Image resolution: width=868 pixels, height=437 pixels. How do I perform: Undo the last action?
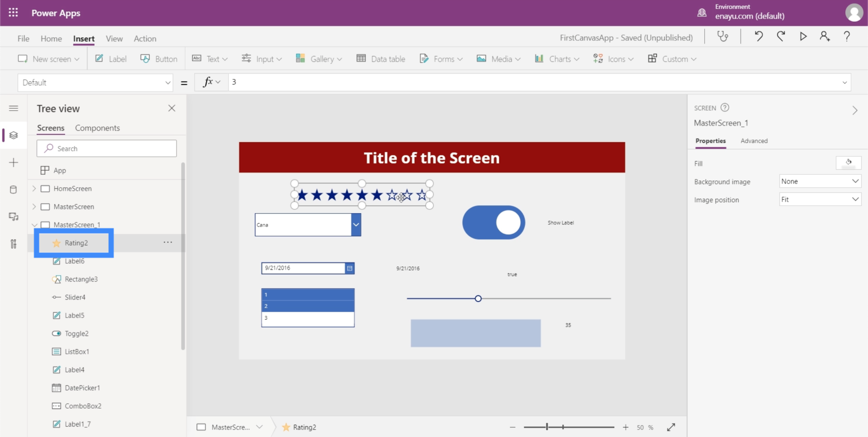758,36
